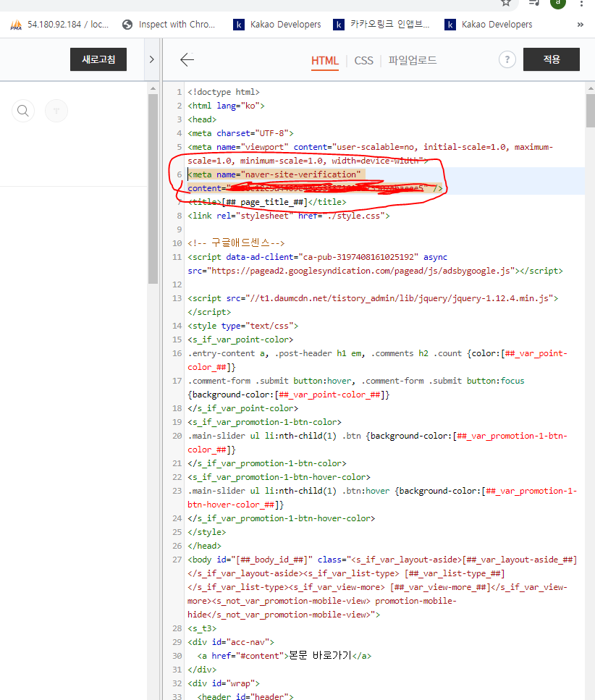Click the <s_if_var_point-color> opening line
Screen dimensions: 595x700
(x=240, y=340)
